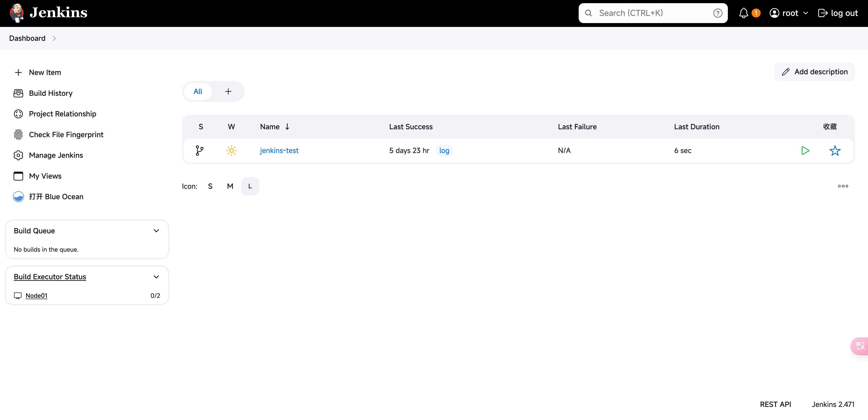Click the build trigger play icon
The image size is (868, 420).
tap(805, 150)
